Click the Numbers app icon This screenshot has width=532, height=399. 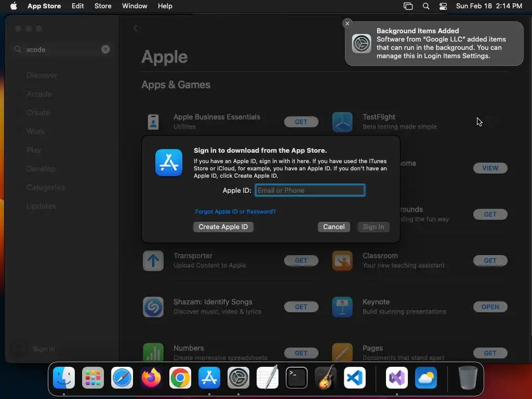(x=153, y=352)
